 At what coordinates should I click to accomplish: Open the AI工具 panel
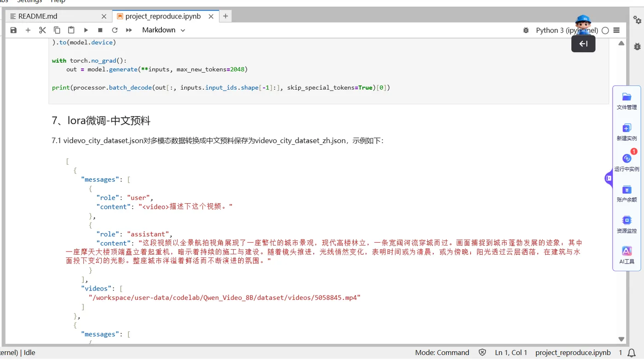tap(627, 256)
